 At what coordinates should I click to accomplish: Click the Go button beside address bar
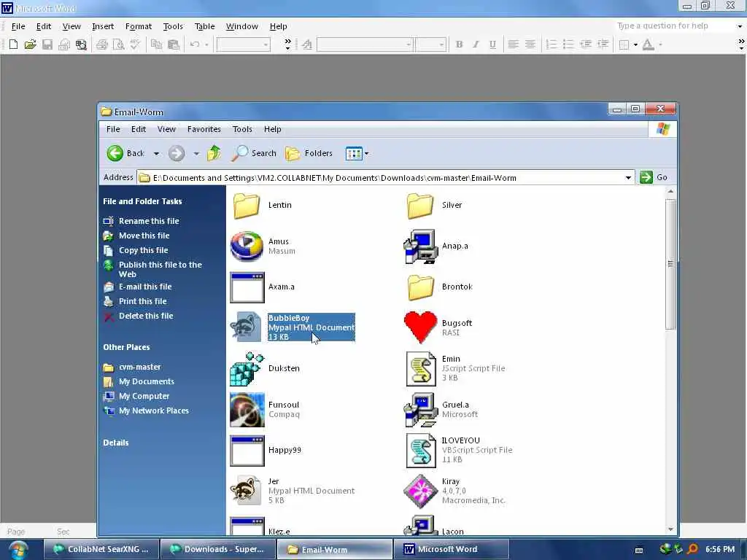point(654,177)
